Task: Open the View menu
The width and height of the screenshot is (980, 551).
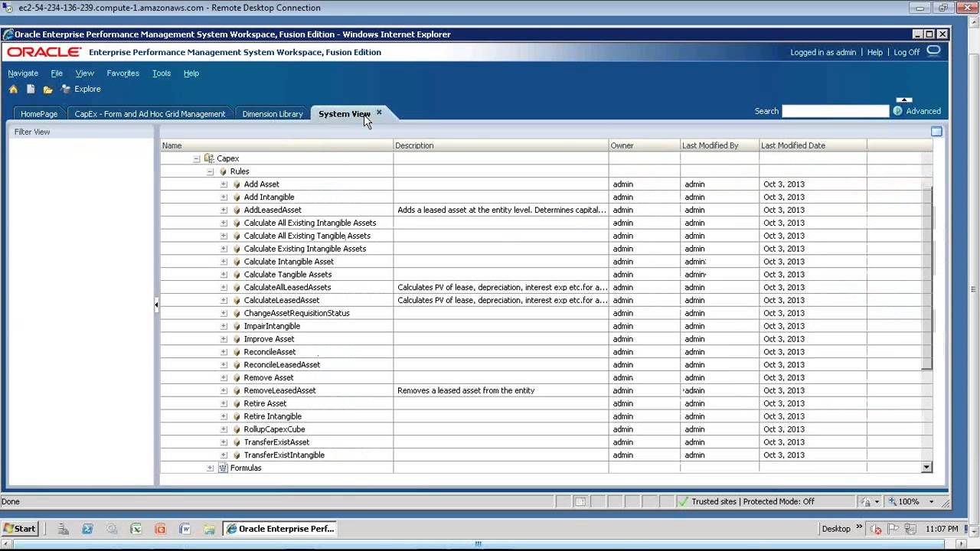Action: click(84, 73)
